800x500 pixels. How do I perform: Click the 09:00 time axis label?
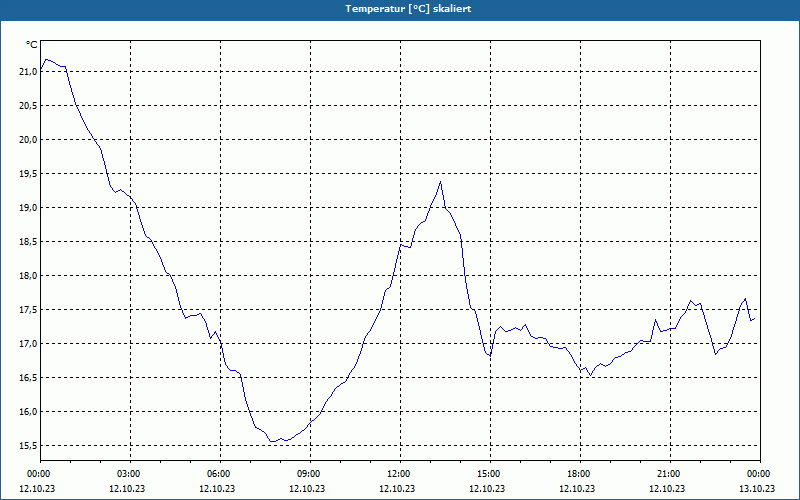point(311,474)
